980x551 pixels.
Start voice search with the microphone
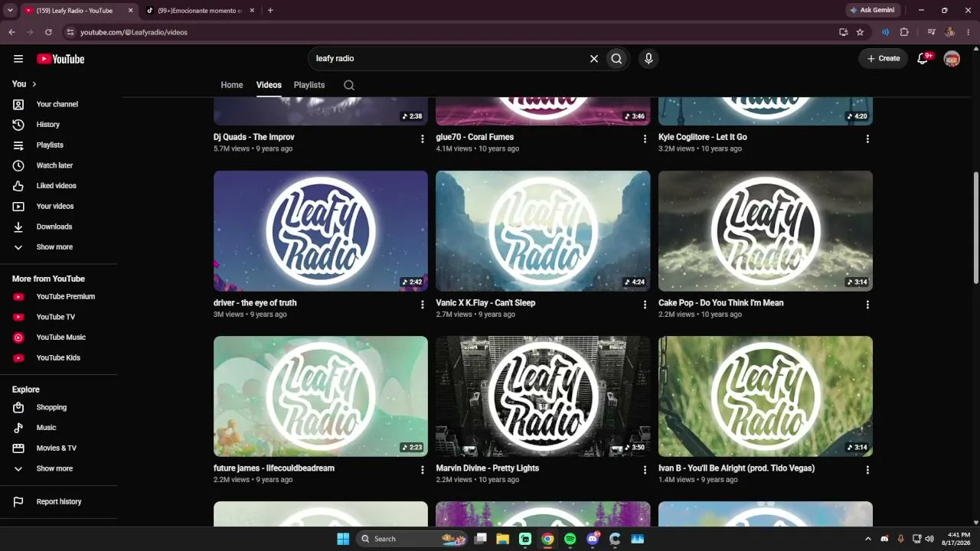(x=648, y=59)
